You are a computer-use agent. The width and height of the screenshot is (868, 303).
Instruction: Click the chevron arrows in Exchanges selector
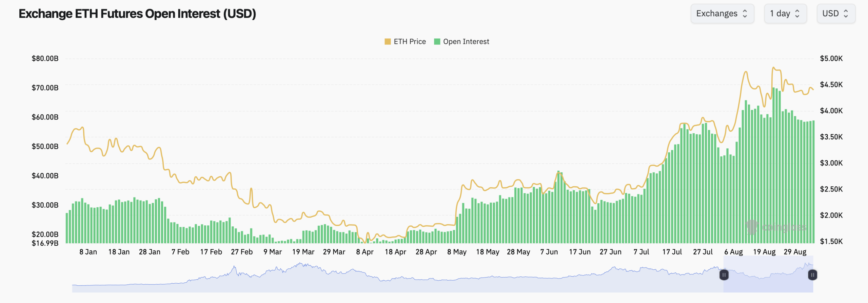tap(745, 14)
